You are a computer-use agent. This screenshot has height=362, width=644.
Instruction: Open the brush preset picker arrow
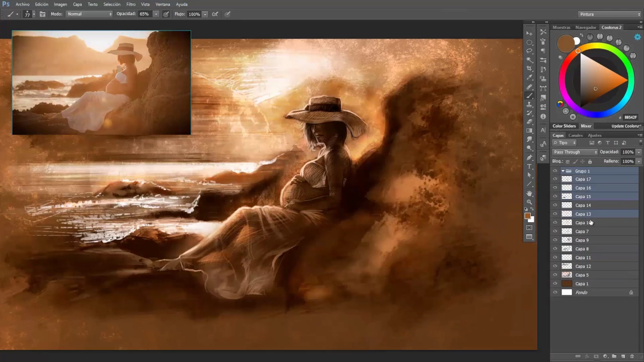pos(34,14)
